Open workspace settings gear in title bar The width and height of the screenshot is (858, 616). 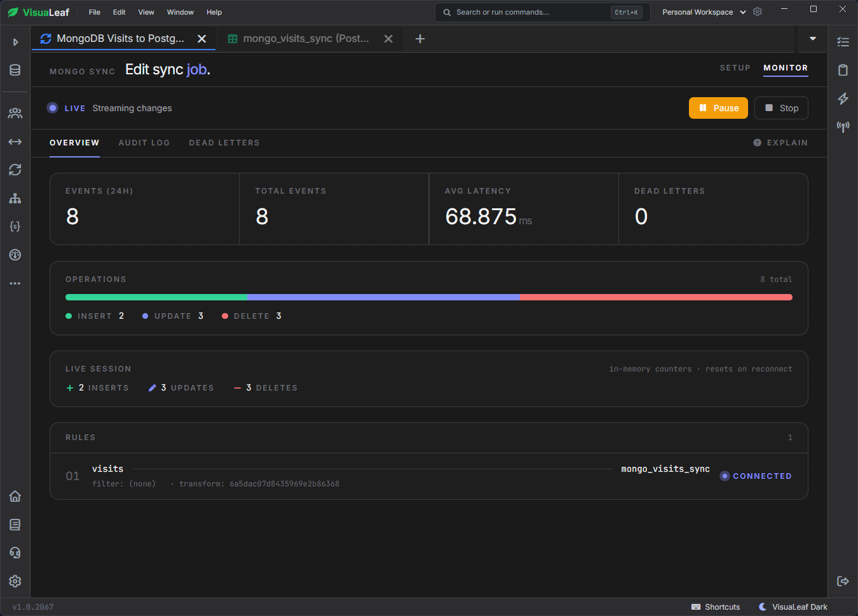(x=758, y=12)
